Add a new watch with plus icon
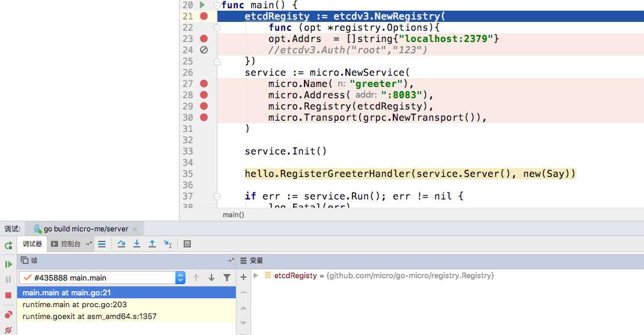This screenshot has width=644, height=335. point(243,277)
